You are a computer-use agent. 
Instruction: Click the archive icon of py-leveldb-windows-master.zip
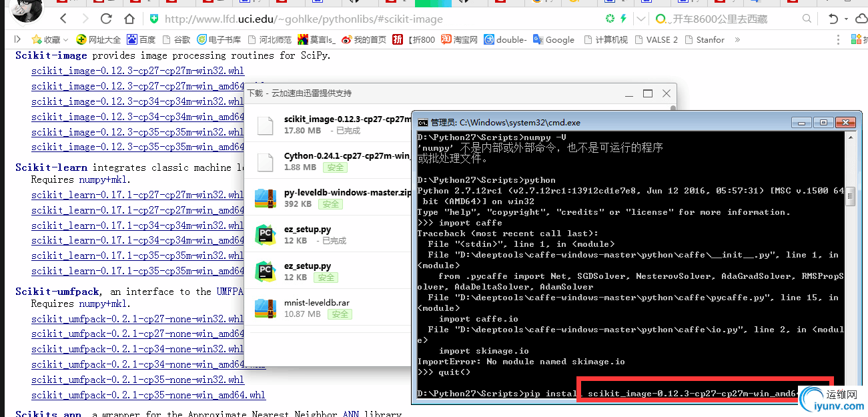[266, 198]
